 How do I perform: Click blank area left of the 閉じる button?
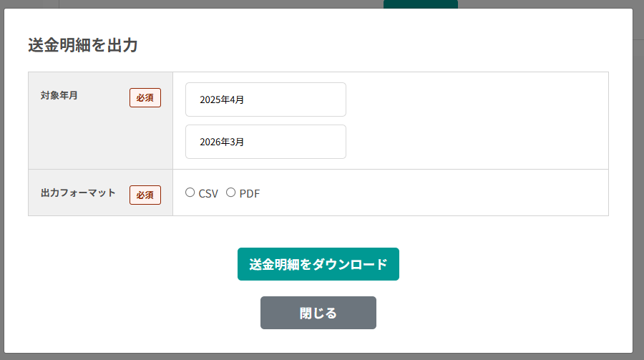pos(143,313)
